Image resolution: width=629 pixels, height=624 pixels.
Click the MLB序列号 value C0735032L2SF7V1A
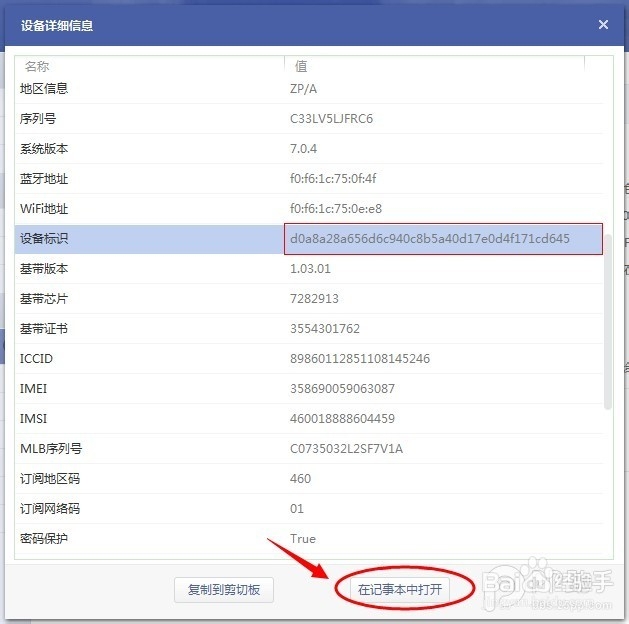pyautogui.click(x=346, y=448)
